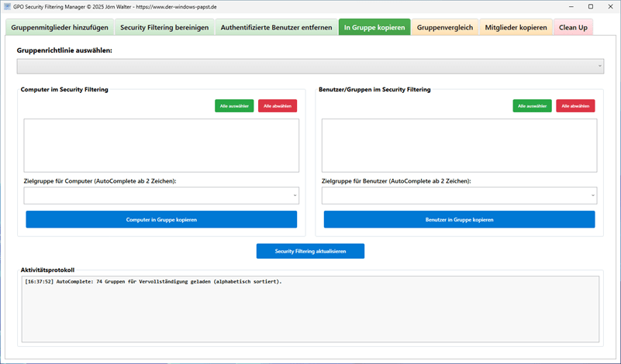Expand the Gruppenrichtlinie auswählen dropdown
This screenshot has height=364, width=621.
[310, 67]
